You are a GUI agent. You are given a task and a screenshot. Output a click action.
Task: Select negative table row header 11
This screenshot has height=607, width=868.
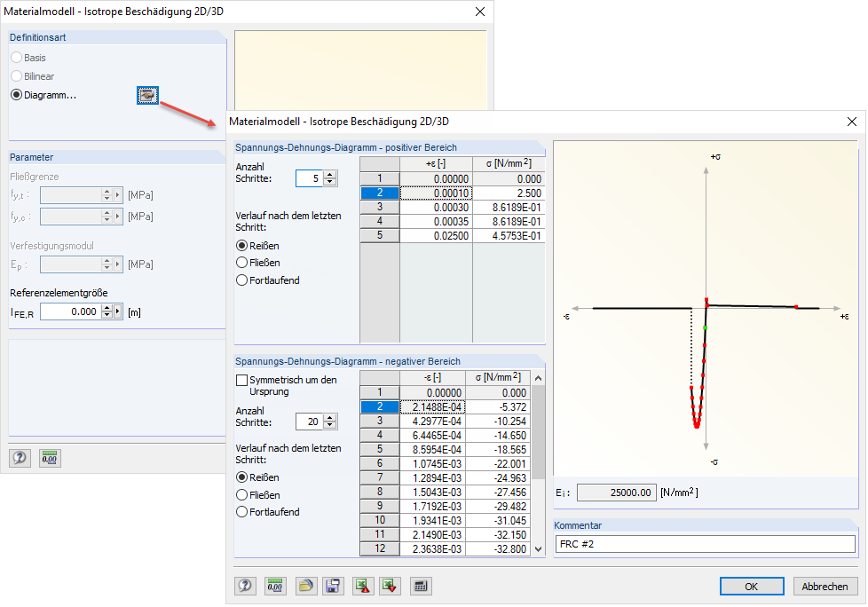(380, 534)
